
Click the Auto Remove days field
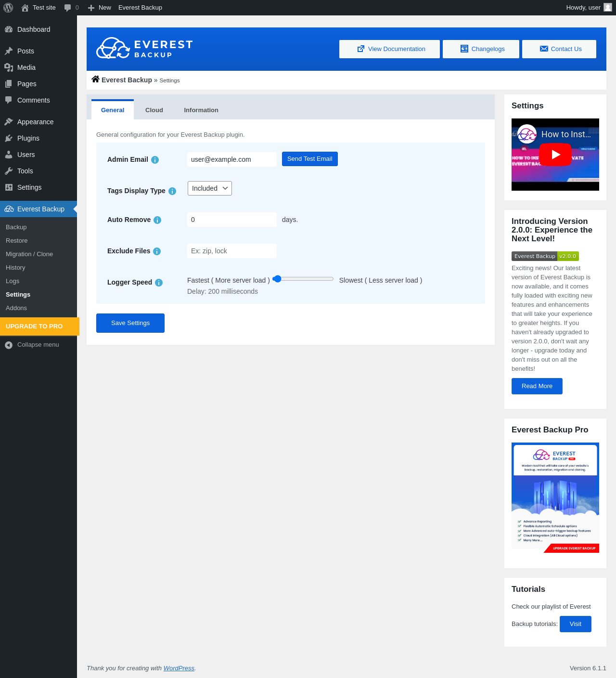[232, 220]
